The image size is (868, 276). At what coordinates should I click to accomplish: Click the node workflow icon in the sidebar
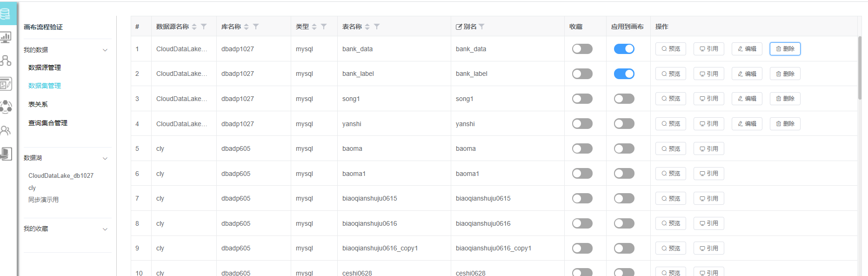pos(6,61)
